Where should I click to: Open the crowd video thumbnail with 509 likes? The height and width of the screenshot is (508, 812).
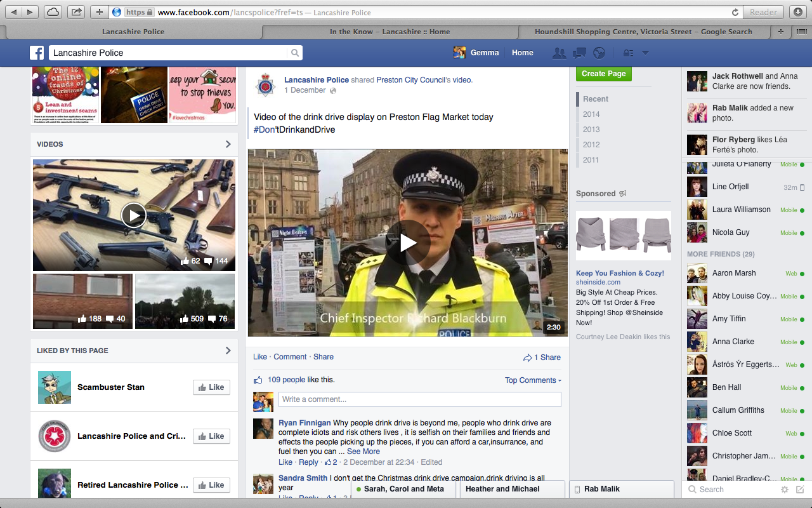tap(185, 301)
